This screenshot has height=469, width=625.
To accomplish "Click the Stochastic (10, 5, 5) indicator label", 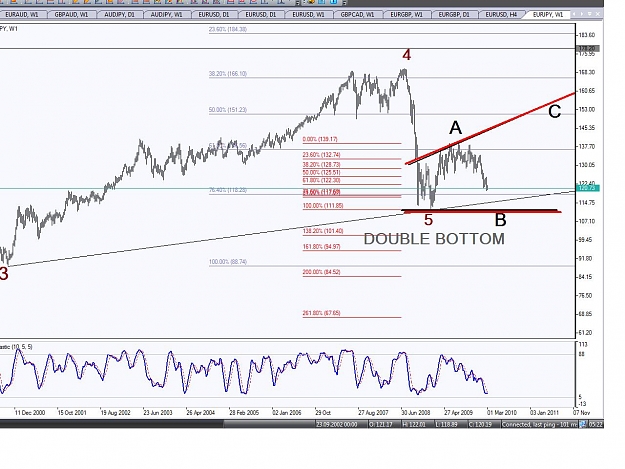I will point(16,347).
